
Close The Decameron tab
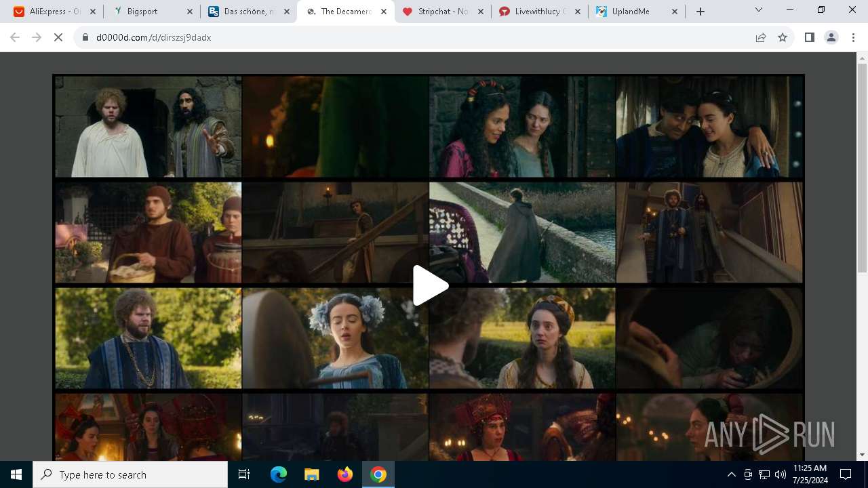pyautogui.click(x=384, y=12)
